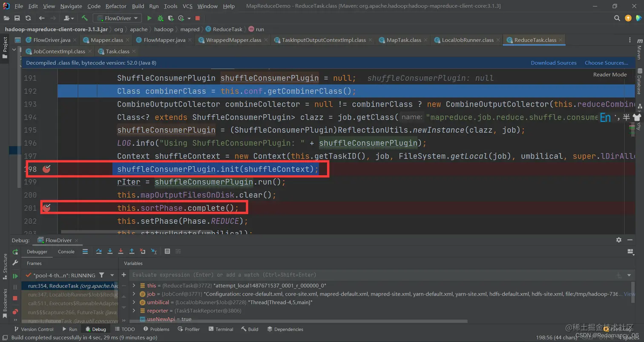This screenshot has height=342, width=644.
Task: Toggle breakpoint on line 198
Action: click(46, 169)
